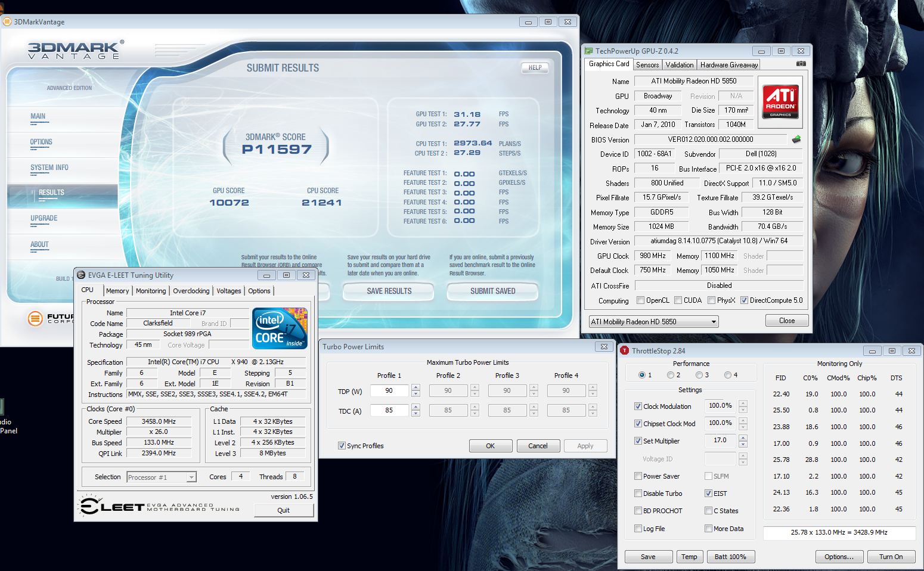The height and width of the screenshot is (571, 924).
Task: Toggle Chipset Clock Mod checkbox
Action: tap(638, 424)
